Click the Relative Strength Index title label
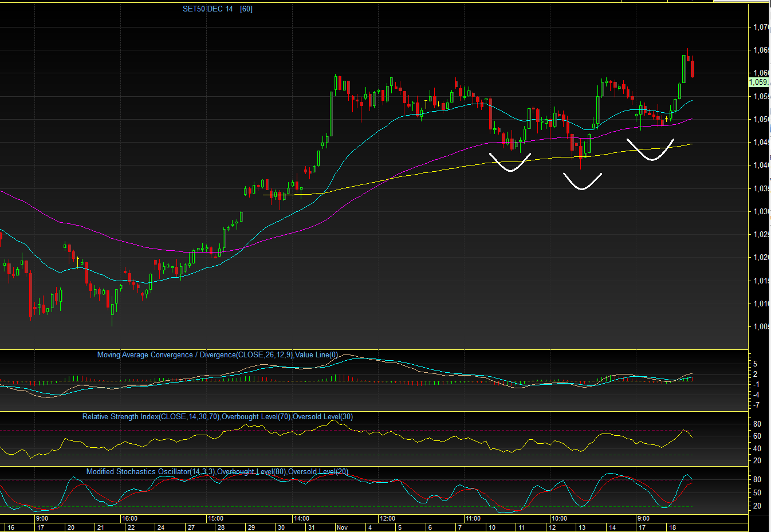 (218, 417)
